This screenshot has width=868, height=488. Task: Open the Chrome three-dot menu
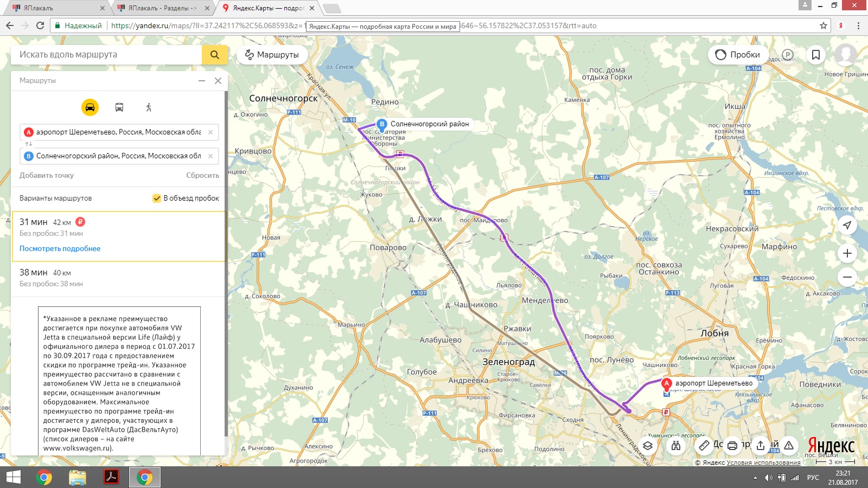pyautogui.click(x=858, y=25)
